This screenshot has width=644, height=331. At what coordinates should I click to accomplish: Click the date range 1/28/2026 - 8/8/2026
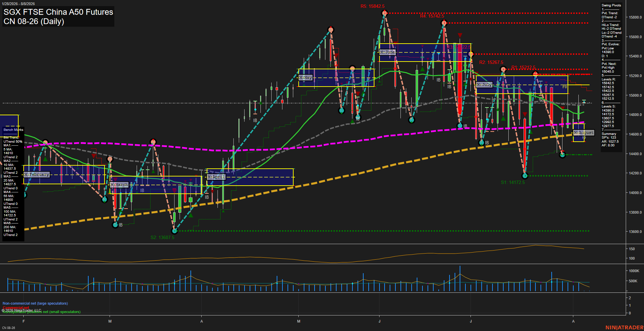tap(18, 4)
